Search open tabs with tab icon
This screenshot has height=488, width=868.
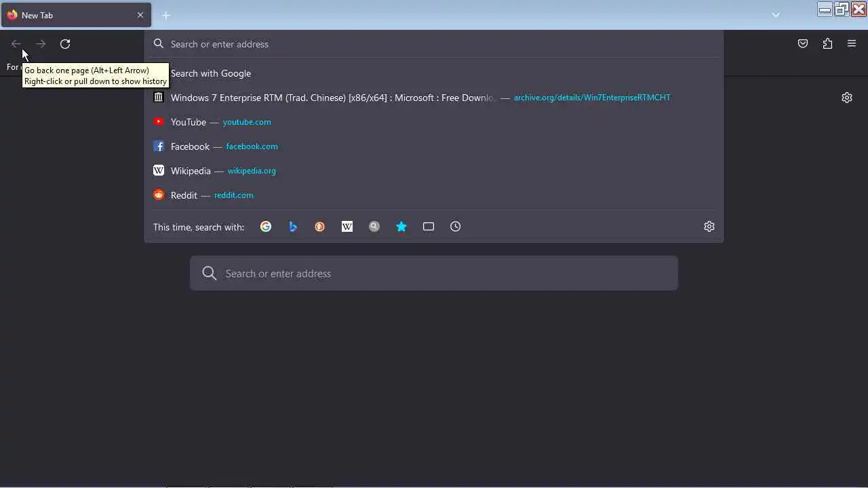tap(429, 226)
